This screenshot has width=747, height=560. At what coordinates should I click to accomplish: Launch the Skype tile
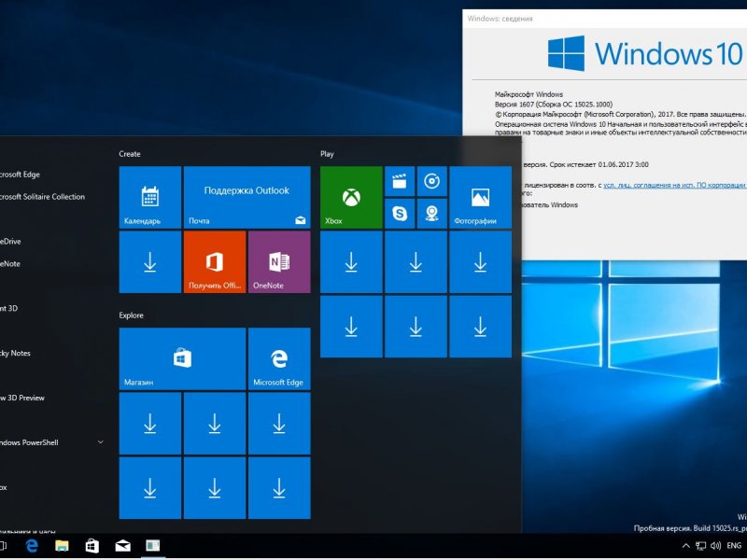coord(400,214)
